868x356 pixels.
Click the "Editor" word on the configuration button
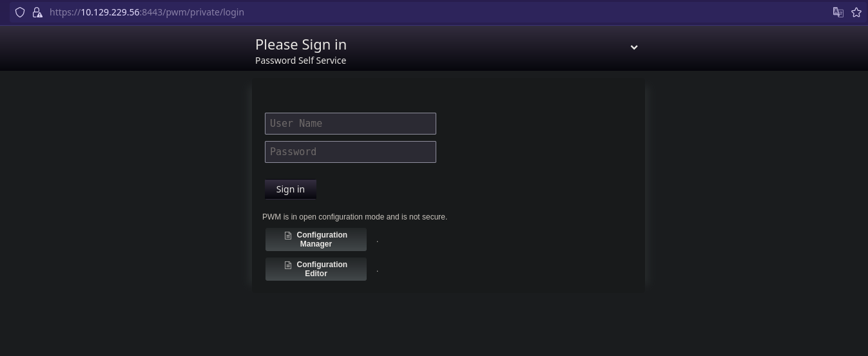click(316, 274)
